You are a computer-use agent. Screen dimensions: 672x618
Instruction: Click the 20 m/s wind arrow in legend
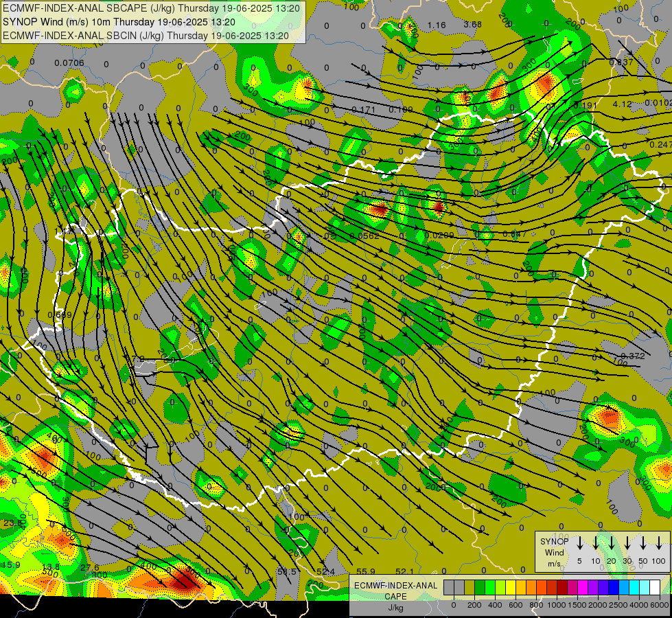611,543
